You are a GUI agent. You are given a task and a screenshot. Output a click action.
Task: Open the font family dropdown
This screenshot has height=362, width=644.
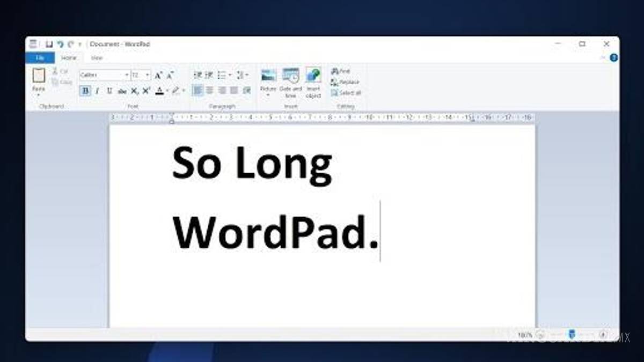pos(127,76)
